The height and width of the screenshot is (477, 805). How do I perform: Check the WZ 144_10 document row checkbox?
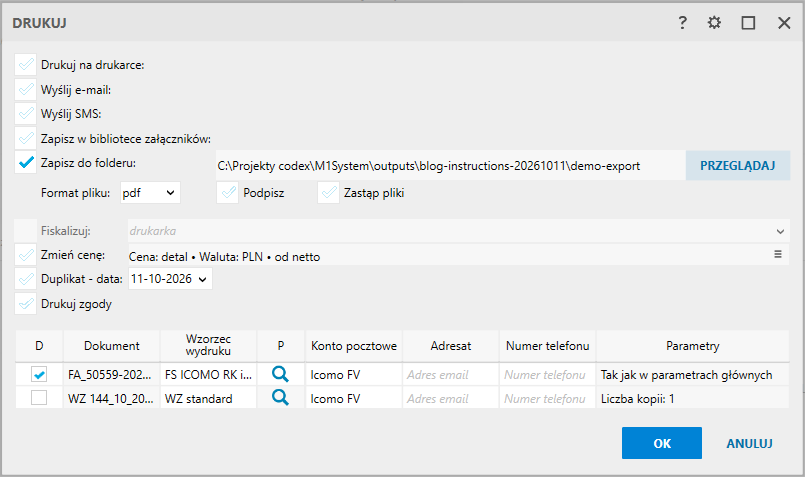(x=39, y=398)
